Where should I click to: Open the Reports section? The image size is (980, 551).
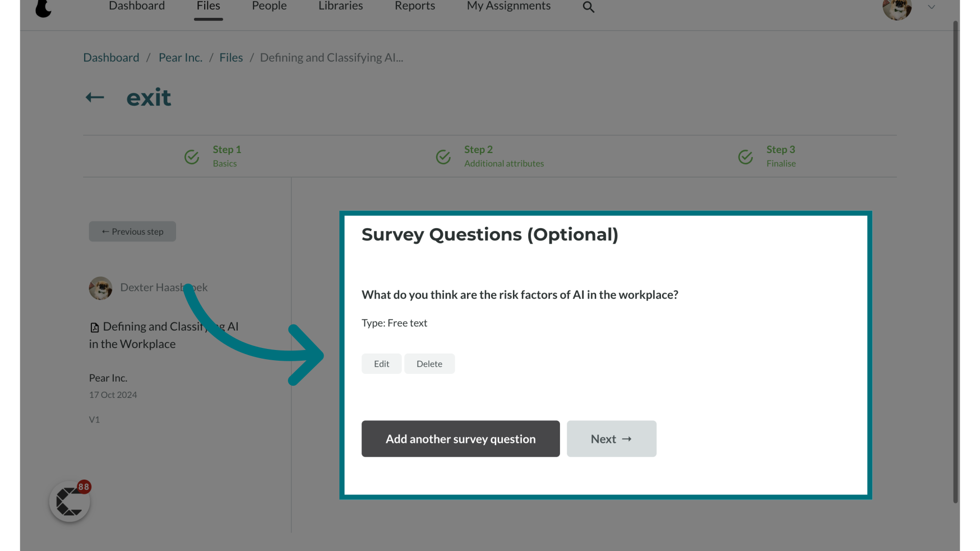[415, 6]
